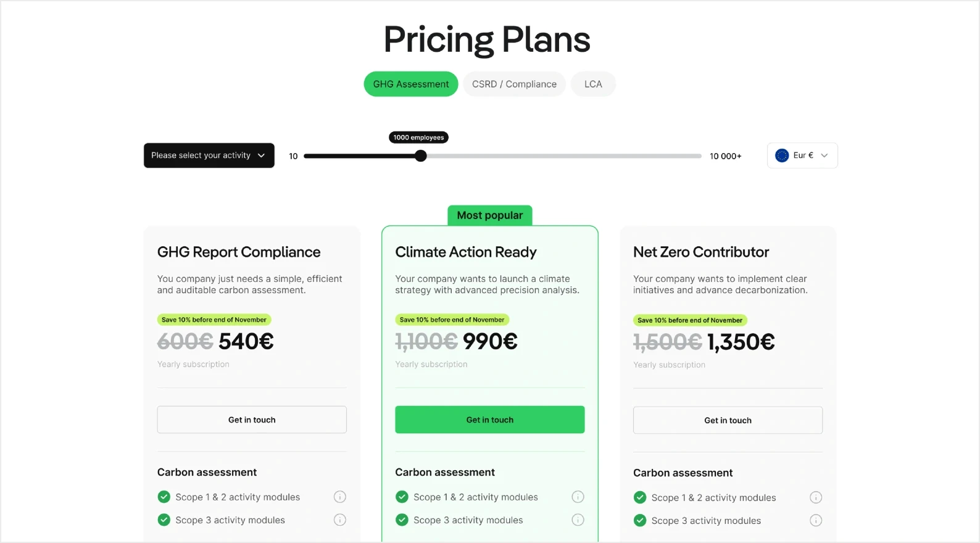Viewport: 980px width, 543px height.
Task: Click Get in touch for Net Zero Contributor
Action: tap(728, 420)
